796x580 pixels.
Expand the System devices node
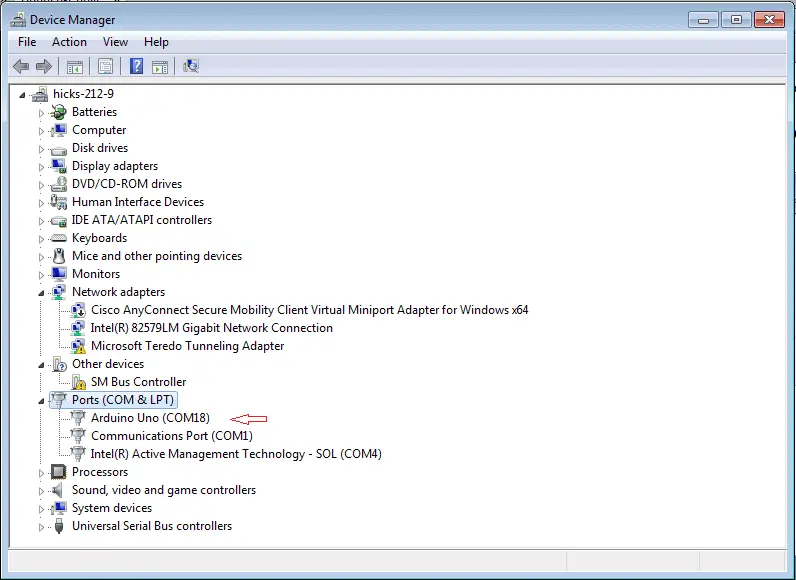[x=41, y=509]
